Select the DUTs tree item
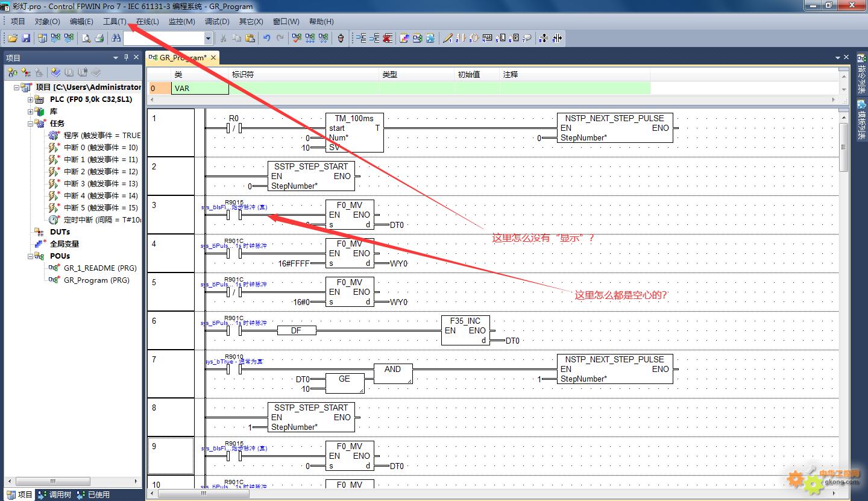868x501 pixels. coord(60,232)
